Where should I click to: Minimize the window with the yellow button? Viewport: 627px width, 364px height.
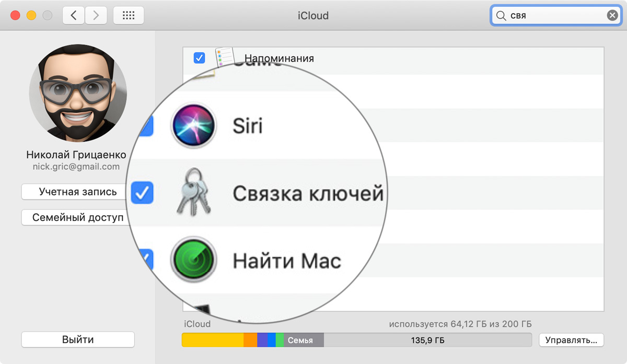point(31,16)
